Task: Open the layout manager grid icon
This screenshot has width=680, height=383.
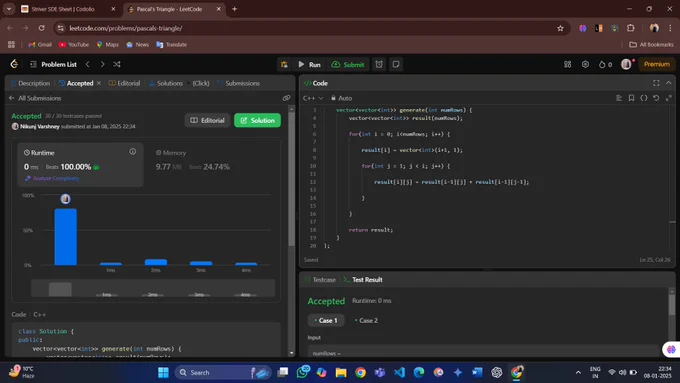Action: click(x=567, y=64)
